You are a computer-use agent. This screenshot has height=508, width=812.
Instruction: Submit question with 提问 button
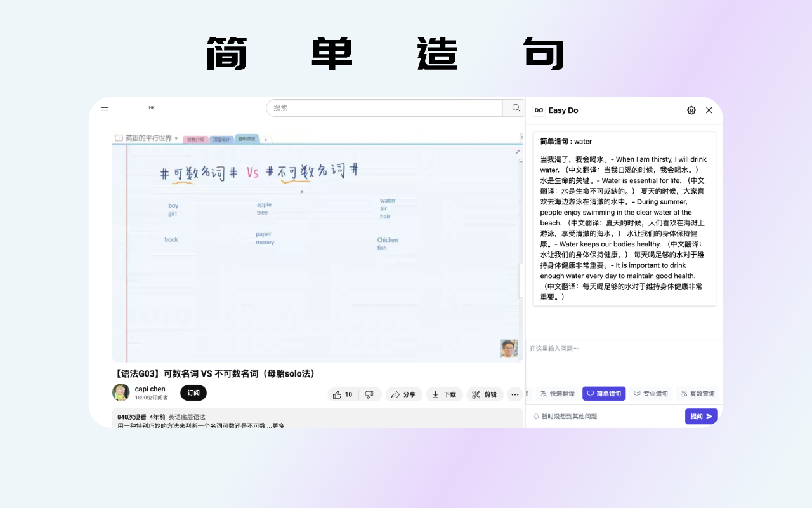pos(702,417)
